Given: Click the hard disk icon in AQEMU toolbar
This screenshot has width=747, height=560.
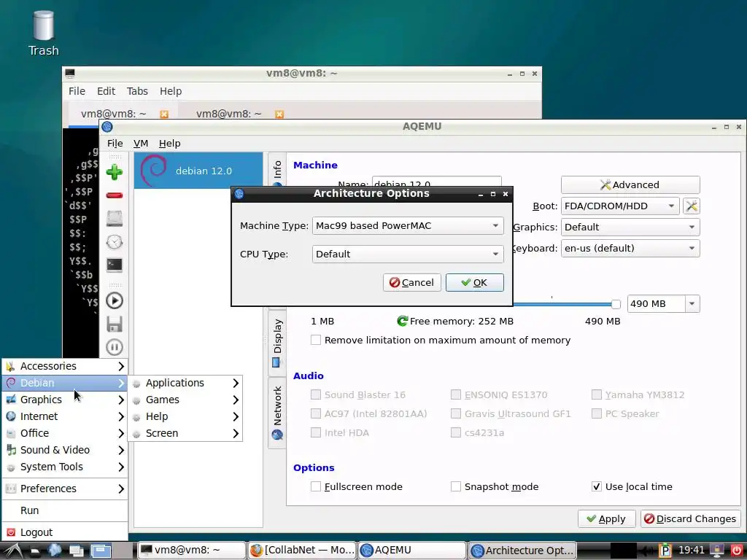Looking at the screenshot, I should [115, 219].
